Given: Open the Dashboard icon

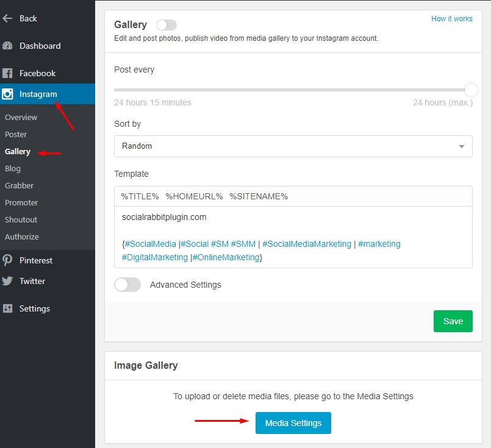Looking at the screenshot, I should [9, 46].
